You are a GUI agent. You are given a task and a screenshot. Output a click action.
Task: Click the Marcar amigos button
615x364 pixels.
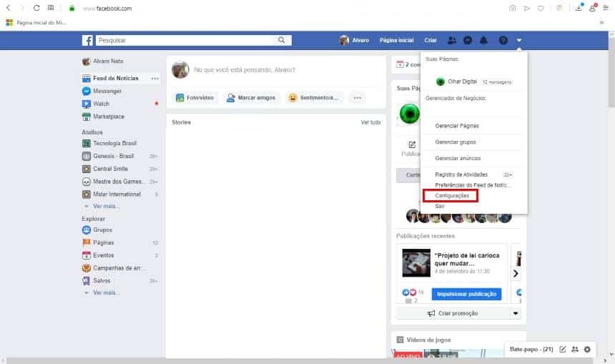pos(252,98)
